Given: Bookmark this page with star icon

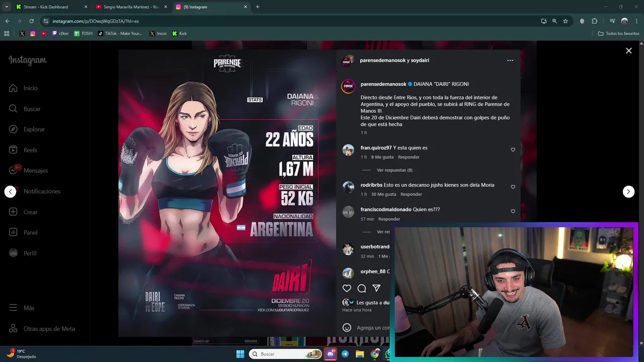Looking at the screenshot, I should [x=566, y=21].
